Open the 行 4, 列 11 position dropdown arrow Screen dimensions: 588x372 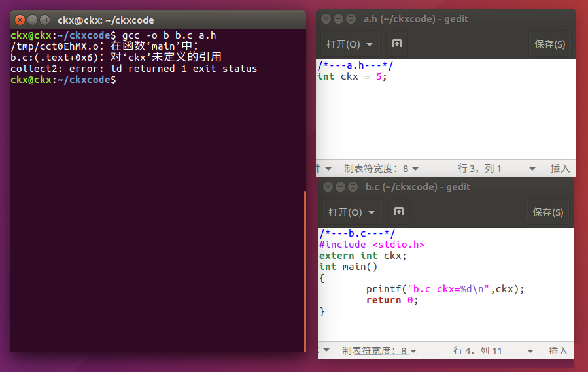pyautogui.click(x=531, y=351)
